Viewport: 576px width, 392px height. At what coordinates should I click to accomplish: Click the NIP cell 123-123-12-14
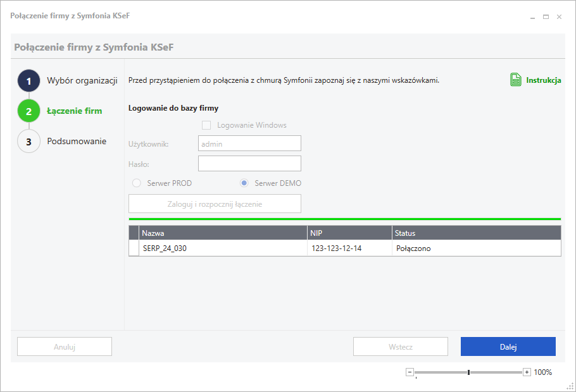[x=349, y=248]
